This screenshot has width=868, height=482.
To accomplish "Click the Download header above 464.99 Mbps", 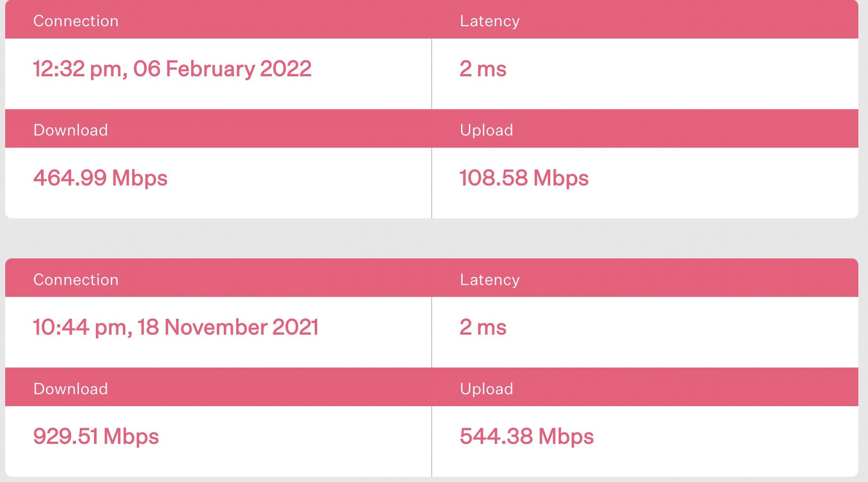I will click(x=70, y=130).
